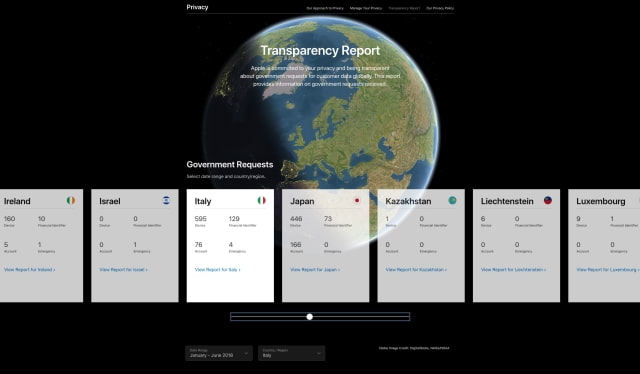Open View Report for Luxembourg link
Screen dimensions: 640x374
[608, 269]
